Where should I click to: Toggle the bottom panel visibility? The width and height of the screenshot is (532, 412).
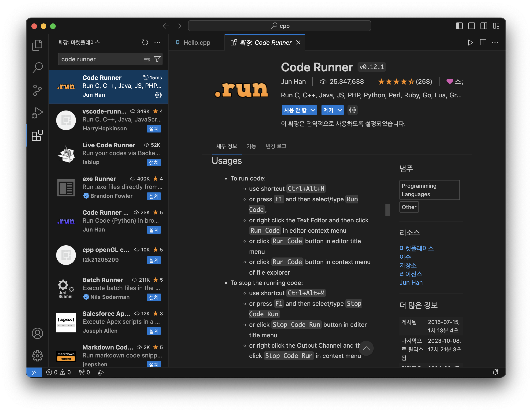point(471,26)
